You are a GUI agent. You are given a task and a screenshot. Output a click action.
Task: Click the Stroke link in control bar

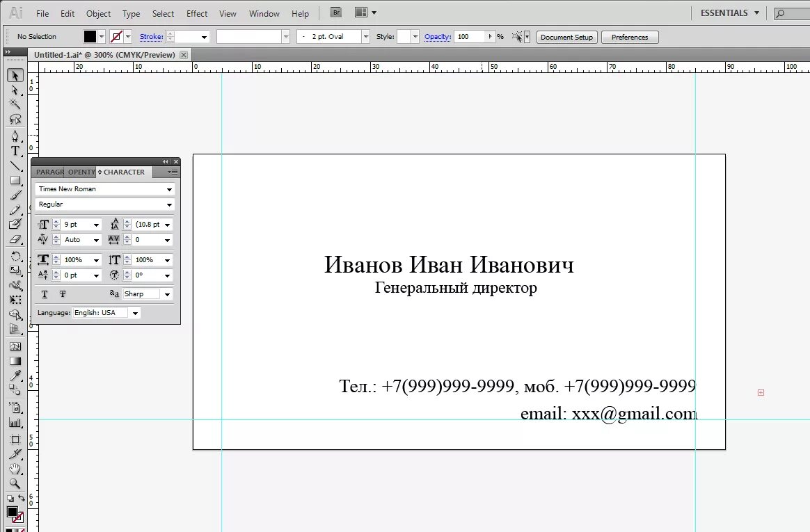[152, 37]
